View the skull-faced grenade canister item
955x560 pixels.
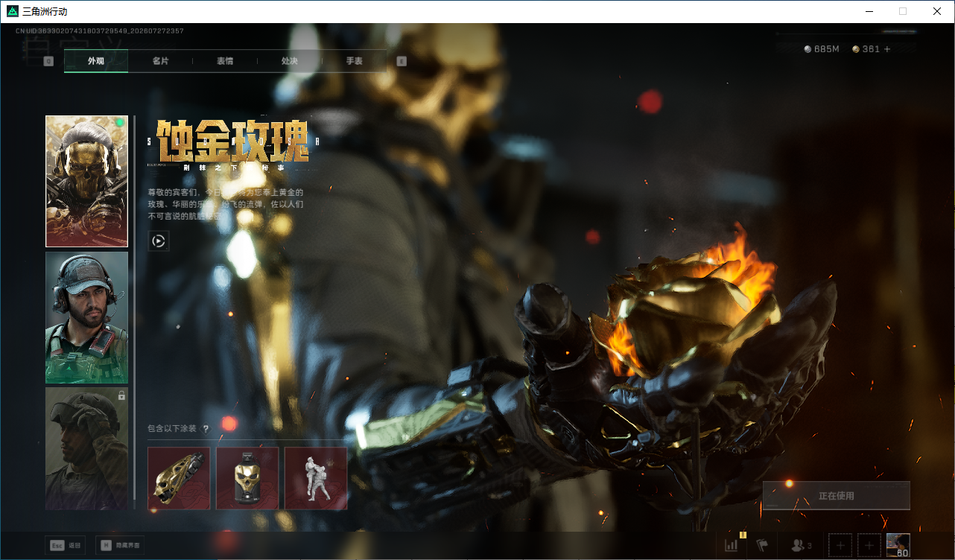coord(247,478)
